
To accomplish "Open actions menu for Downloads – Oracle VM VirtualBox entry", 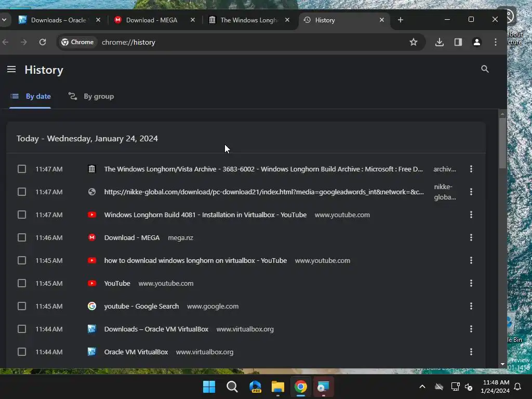I will 471,329.
